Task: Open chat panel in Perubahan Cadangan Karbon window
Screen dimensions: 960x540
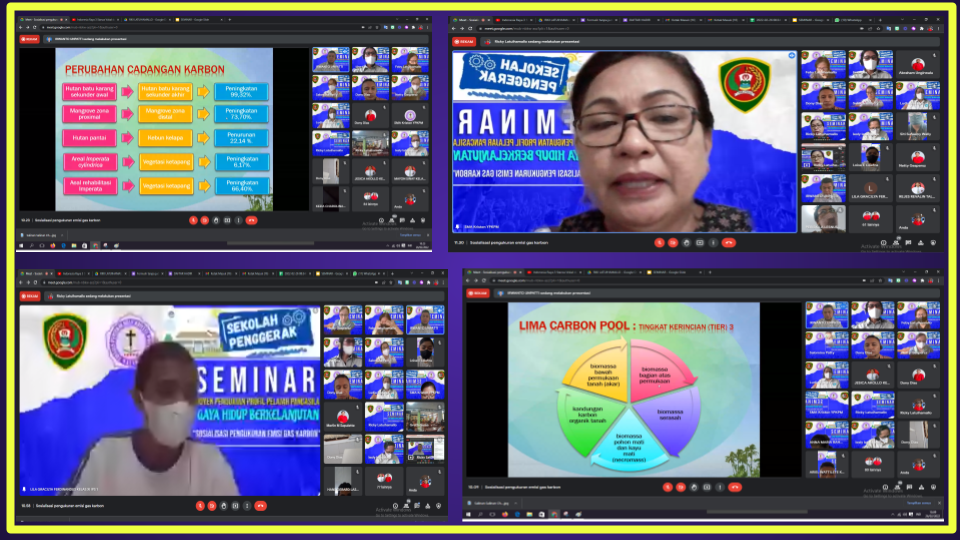Action: (x=402, y=220)
